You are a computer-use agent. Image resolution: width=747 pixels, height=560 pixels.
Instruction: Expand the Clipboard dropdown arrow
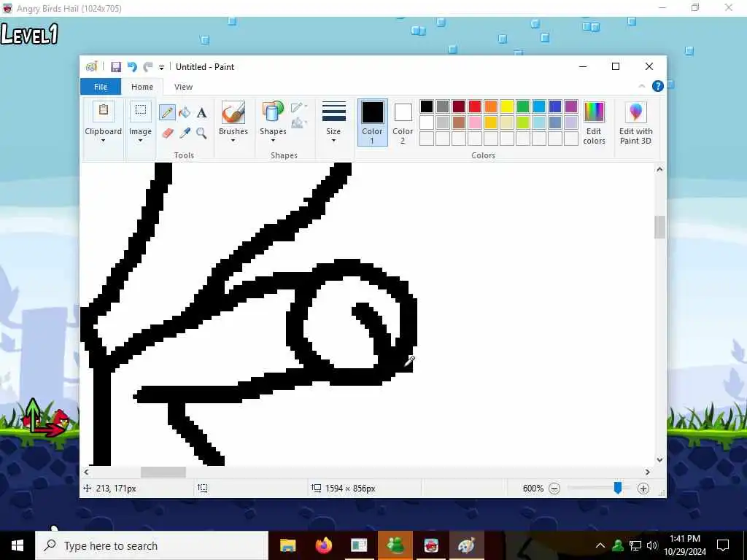pos(104,141)
